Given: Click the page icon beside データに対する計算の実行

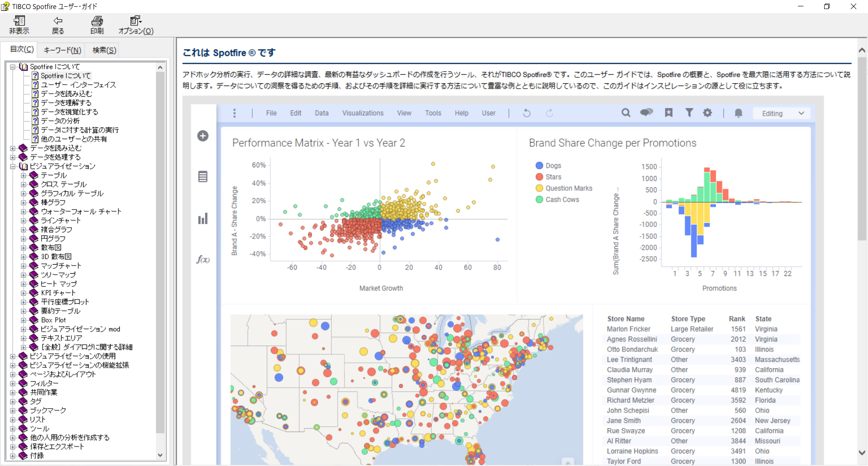Looking at the screenshot, I should (35, 130).
